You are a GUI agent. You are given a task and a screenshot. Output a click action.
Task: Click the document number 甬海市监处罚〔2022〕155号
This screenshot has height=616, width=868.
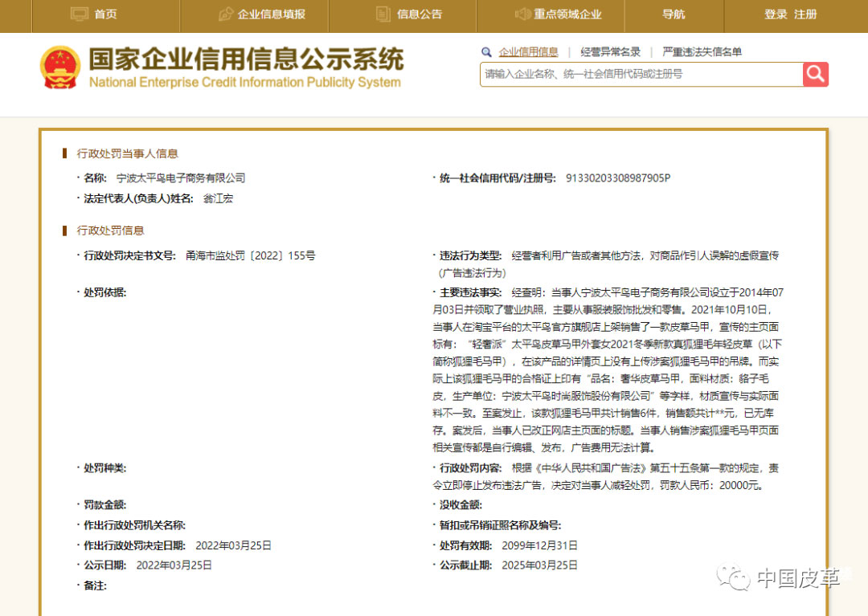click(x=250, y=255)
